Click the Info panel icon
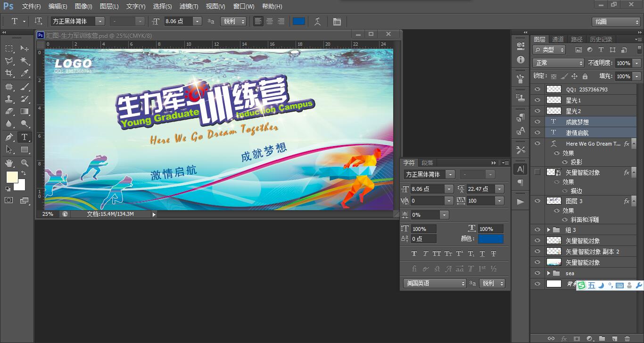The height and width of the screenshot is (343, 644). [x=520, y=60]
